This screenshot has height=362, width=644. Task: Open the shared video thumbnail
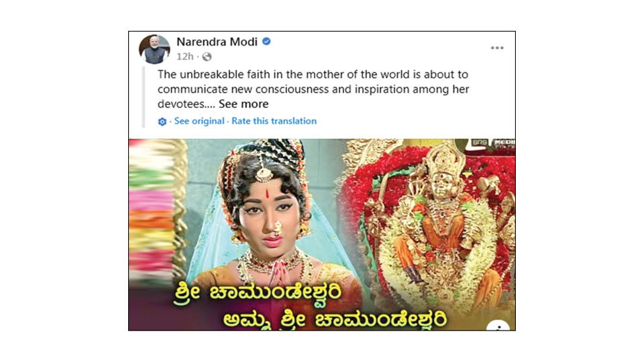pos(322,235)
